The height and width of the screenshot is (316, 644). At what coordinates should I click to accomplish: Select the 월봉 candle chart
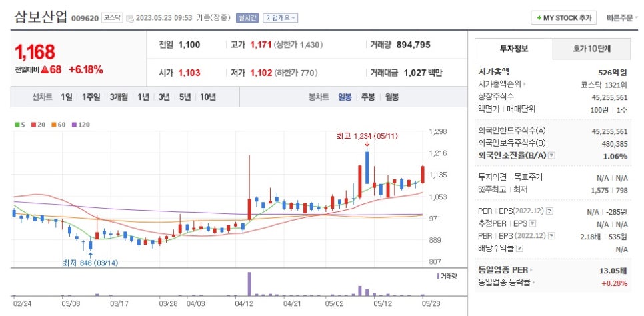point(392,97)
